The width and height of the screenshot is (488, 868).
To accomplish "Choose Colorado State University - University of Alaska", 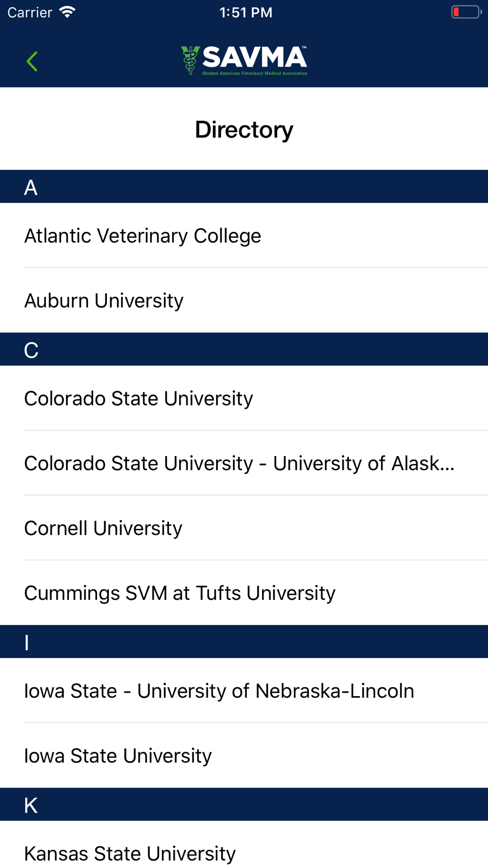I will tap(244, 463).
